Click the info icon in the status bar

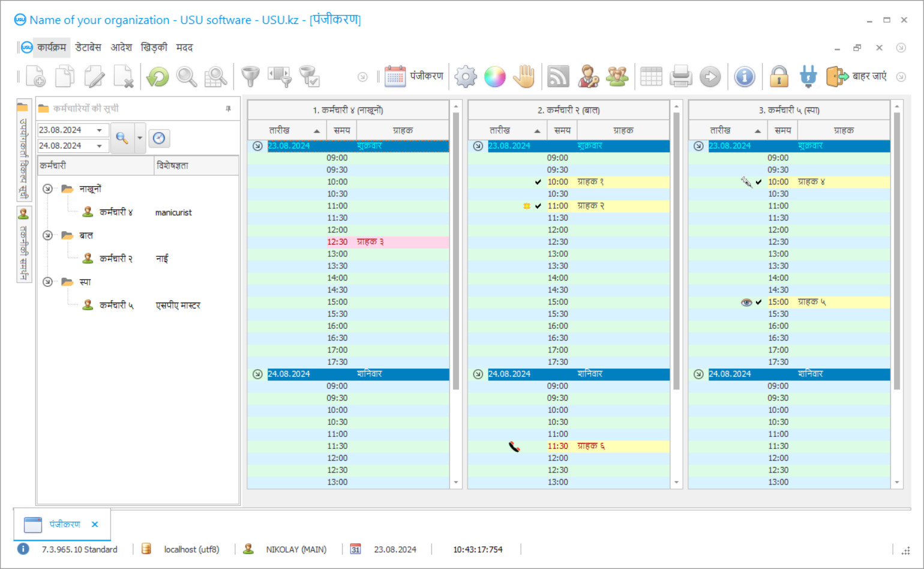(x=23, y=549)
